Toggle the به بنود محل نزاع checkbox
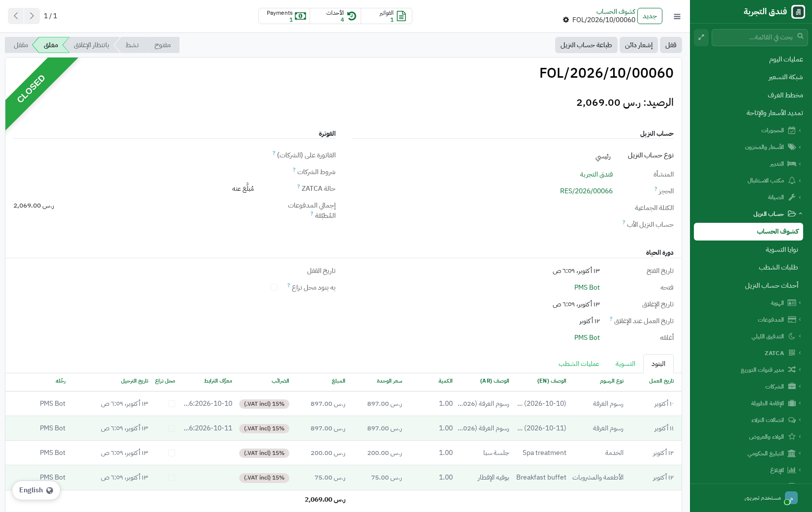 pyautogui.click(x=274, y=287)
